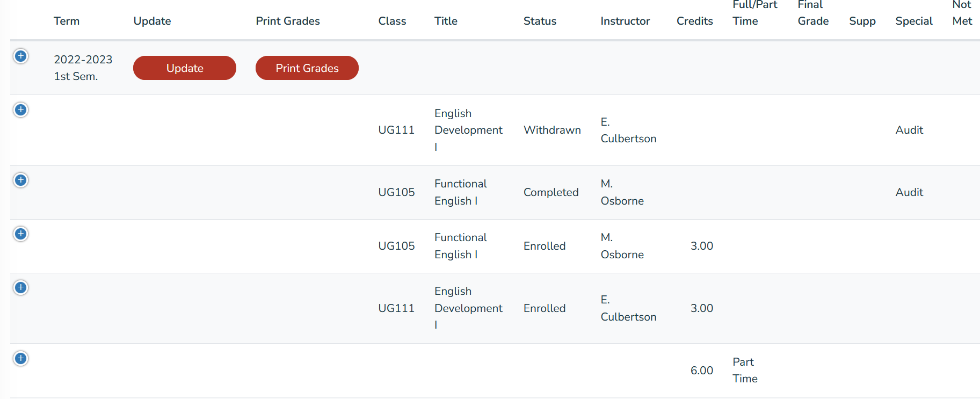Click 3.00 credits for Enrolled UG111
This screenshot has width=980, height=399.
[x=702, y=308]
